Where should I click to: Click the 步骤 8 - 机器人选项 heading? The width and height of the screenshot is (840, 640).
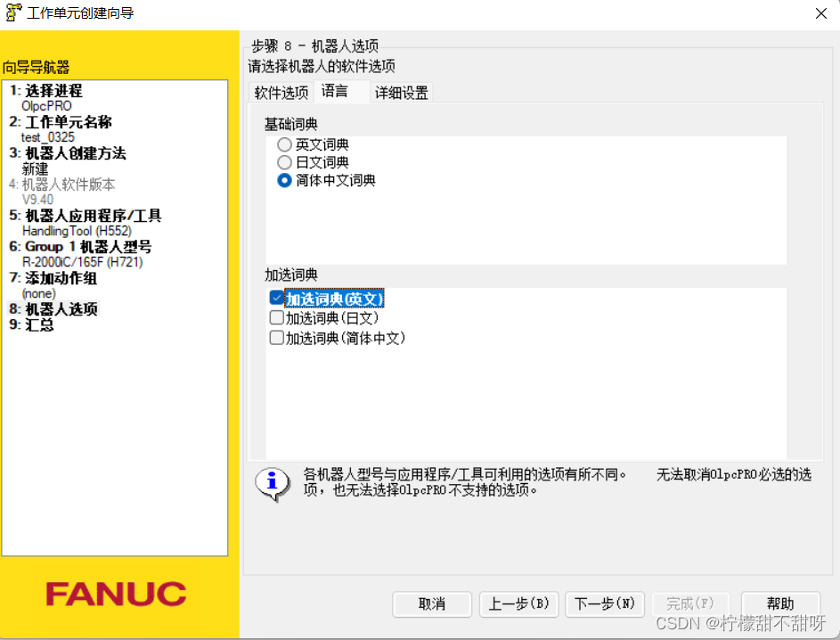[315, 46]
